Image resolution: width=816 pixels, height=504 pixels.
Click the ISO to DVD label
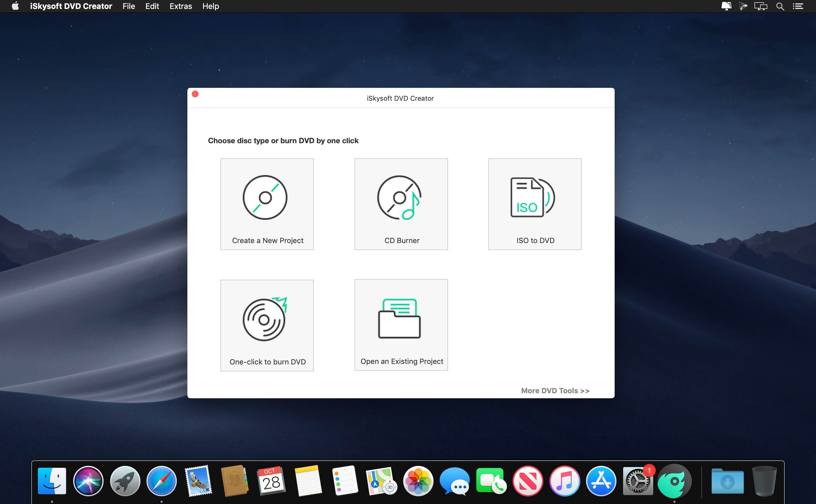pos(536,240)
